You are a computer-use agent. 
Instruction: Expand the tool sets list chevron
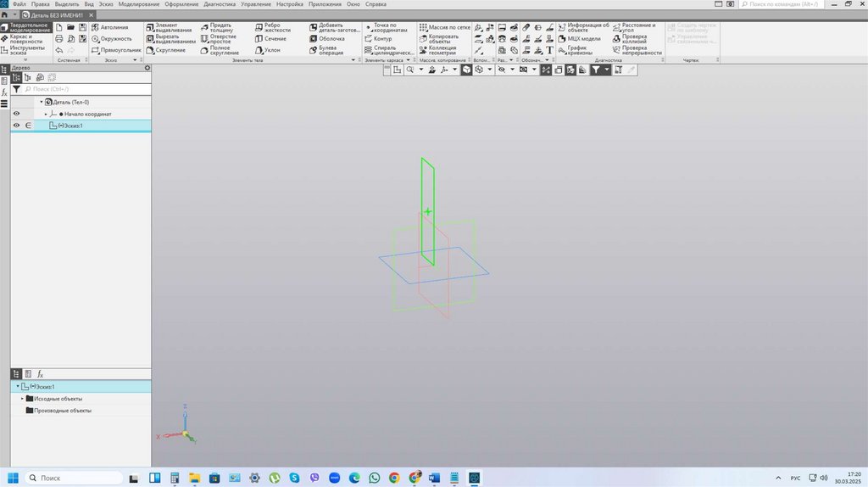[x=25, y=60]
